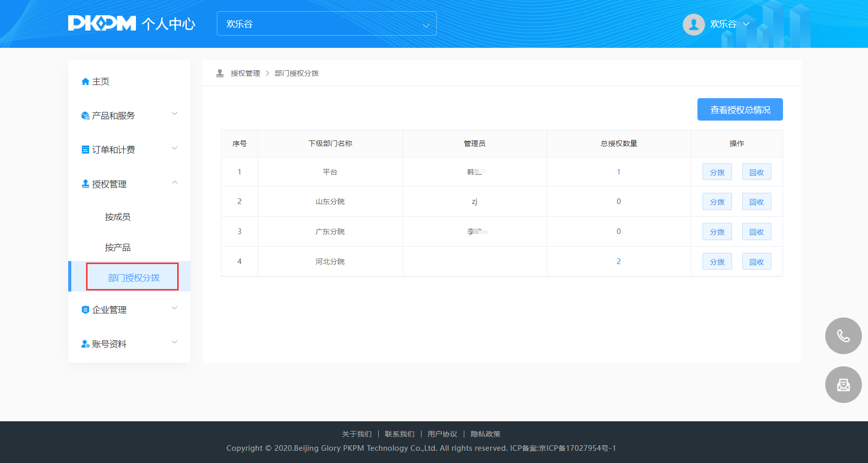This screenshot has height=463, width=868.
Task: Click 回收 for the 河北分院 row
Action: tap(757, 262)
